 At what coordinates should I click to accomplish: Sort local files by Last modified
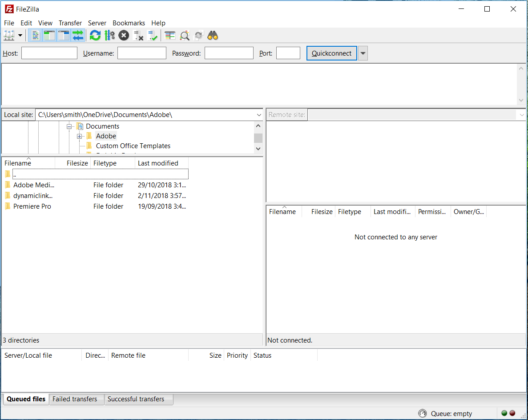click(162, 163)
